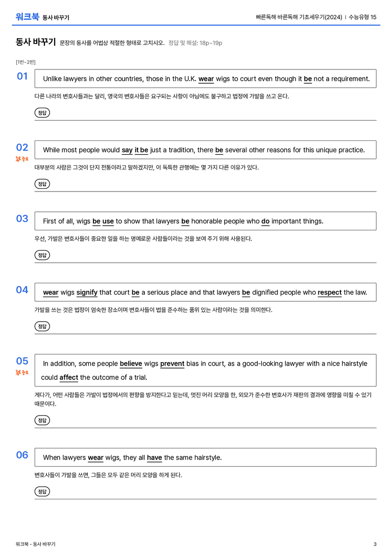392x555 pixels.
Task: Click the 정답 badge under question 04
Action: point(42,326)
